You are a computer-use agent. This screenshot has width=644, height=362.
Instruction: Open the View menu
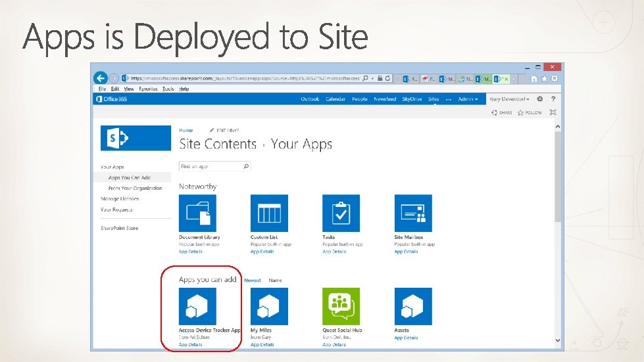[129, 89]
